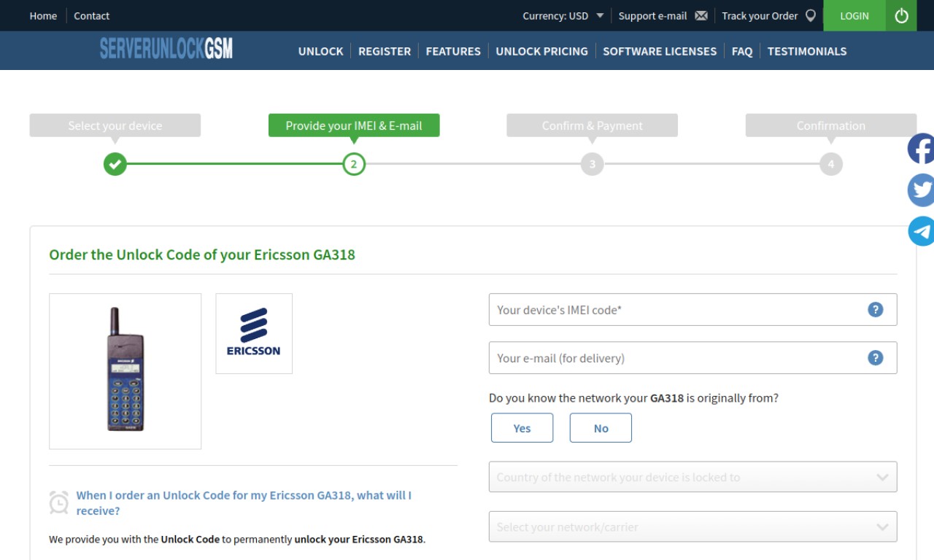Click the Support e-mail link

[652, 15]
